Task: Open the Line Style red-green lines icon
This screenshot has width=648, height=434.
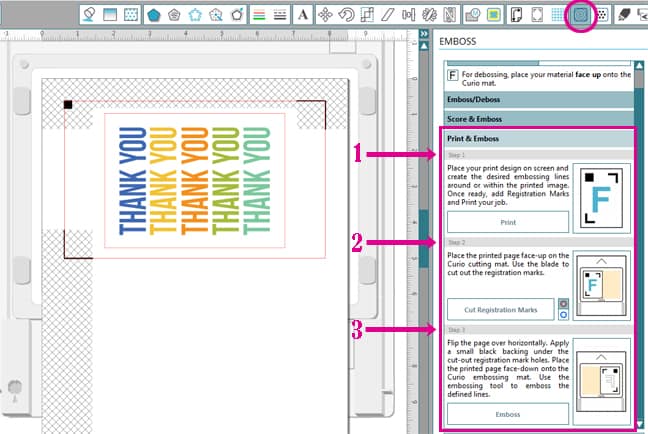Action: 259,15
